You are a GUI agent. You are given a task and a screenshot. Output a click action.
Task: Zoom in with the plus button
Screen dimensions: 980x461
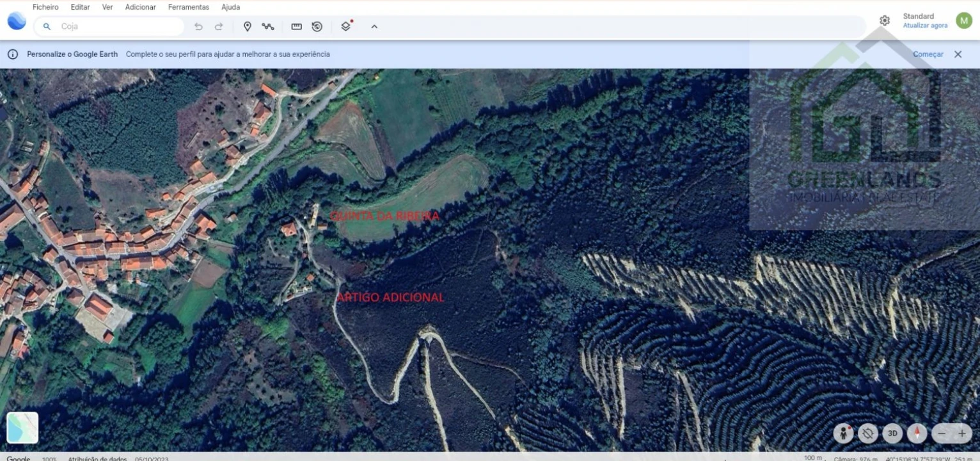(961, 433)
